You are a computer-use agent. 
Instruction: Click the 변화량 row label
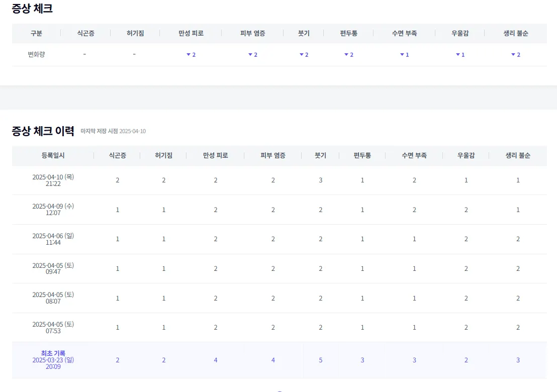[x=36, y=54]
